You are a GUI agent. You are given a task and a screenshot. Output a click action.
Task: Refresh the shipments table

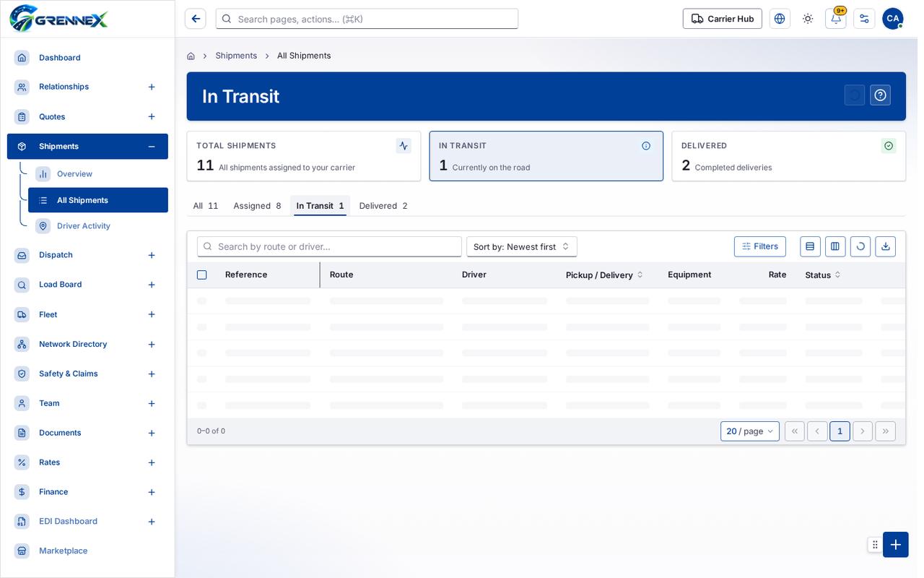(x=860, y=246)
